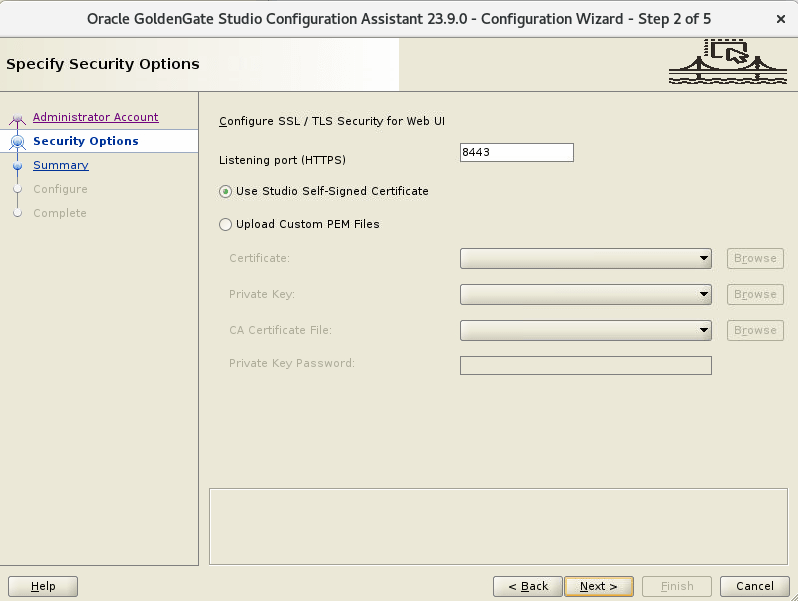Click the Private Key Password: label

[x=292, y=363]
